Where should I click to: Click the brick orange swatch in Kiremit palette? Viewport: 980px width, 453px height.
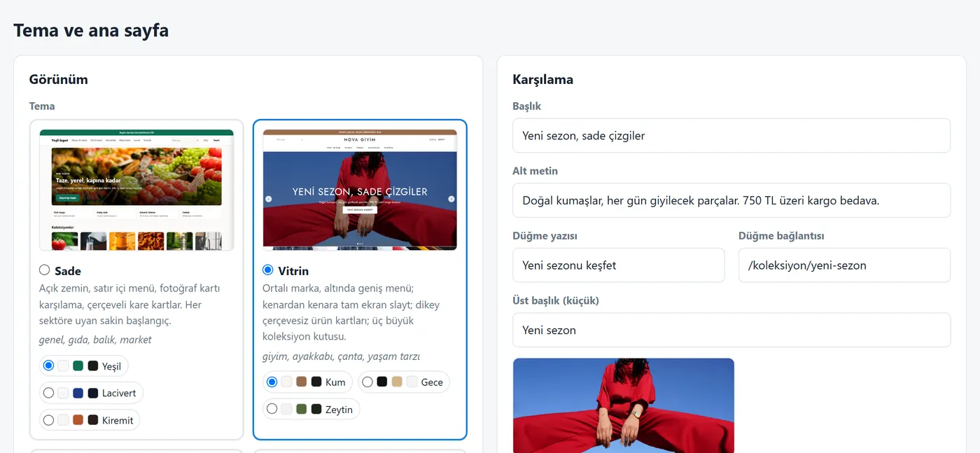click(x=78, y=420)
